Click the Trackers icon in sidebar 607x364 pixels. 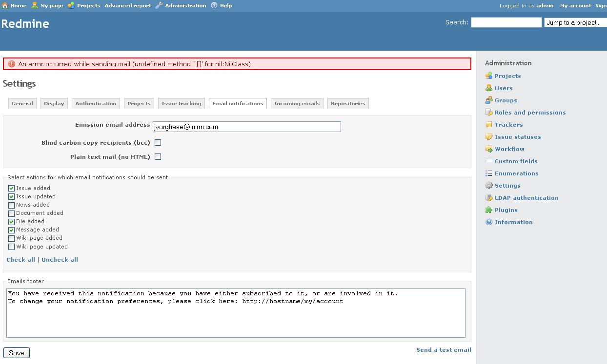coord(489,124)
